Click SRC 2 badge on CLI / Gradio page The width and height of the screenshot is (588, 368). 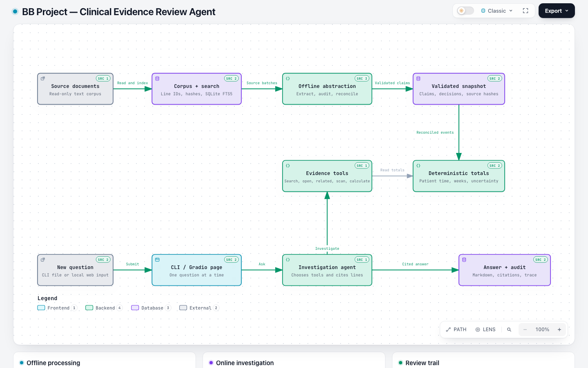[x=231, y=260]
